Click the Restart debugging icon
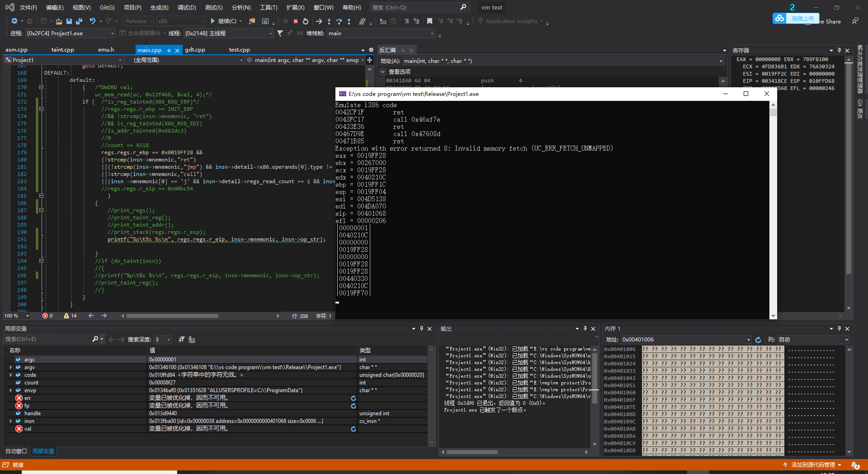This screenshot has height=474, width=868. point(306,21)
